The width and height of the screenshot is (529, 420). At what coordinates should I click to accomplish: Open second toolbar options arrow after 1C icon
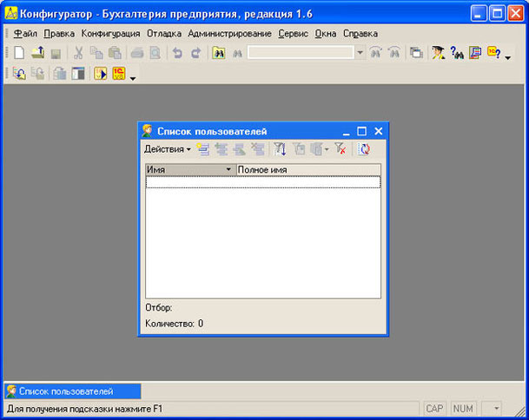[x=133, y=79]
